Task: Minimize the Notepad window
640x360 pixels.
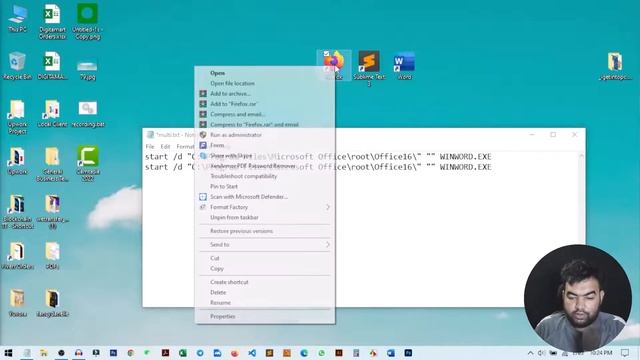Action: (532, 135)
